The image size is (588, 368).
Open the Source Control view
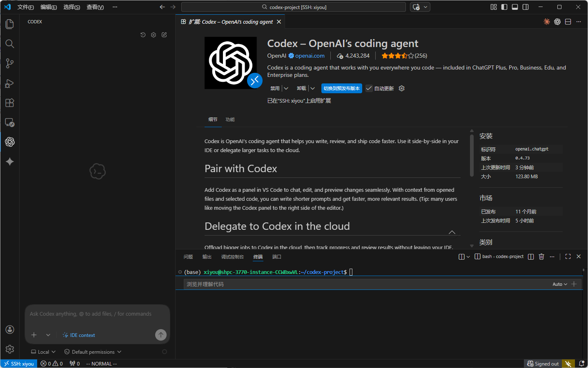point(10,63)
